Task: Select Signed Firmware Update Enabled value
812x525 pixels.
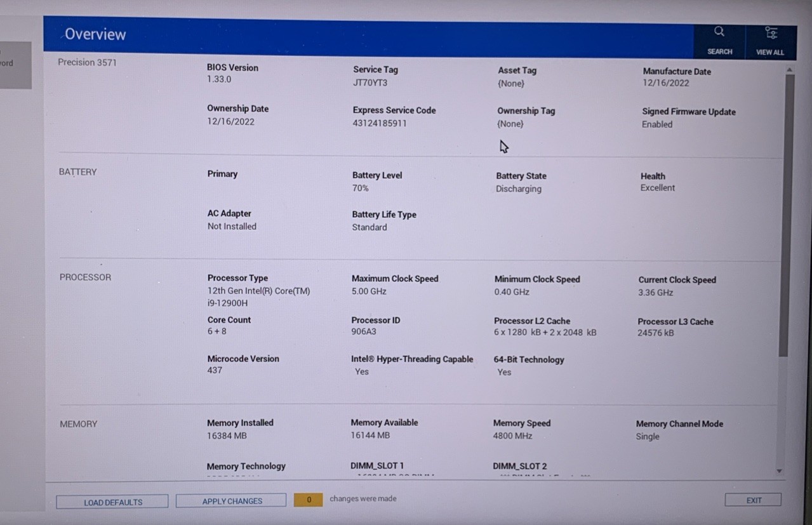Action: 657,124
